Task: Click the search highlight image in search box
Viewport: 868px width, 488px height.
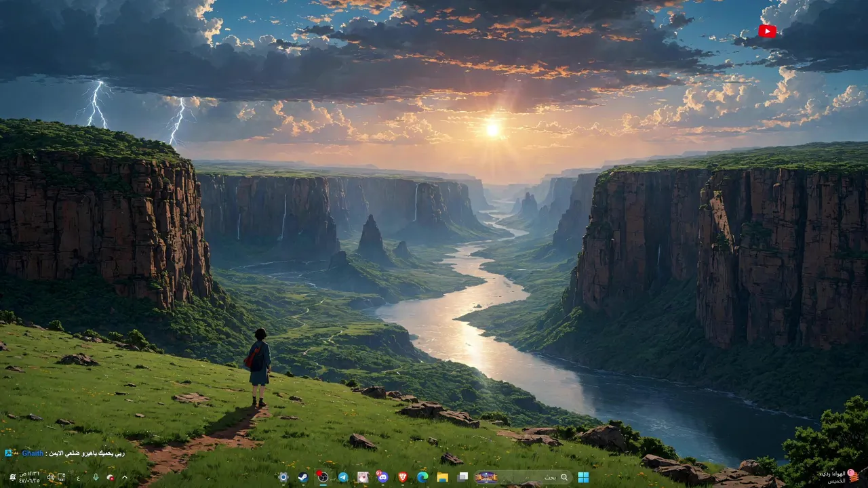Action: (486, 477)
